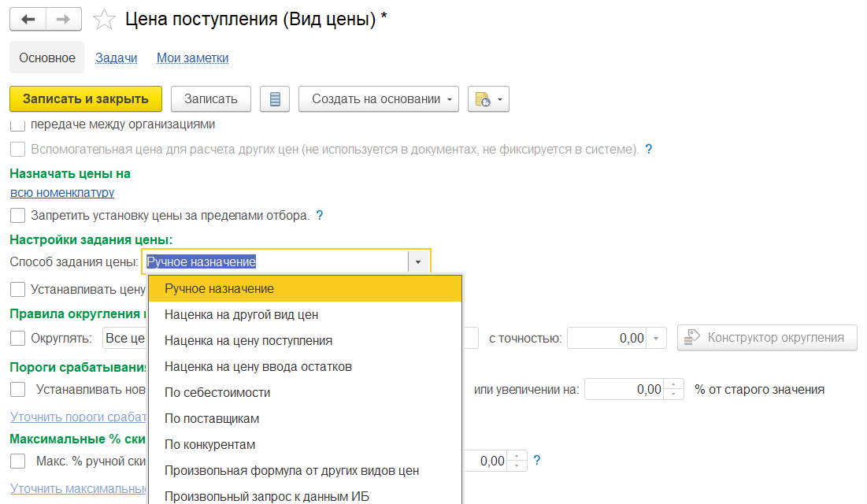
Task: Click stepper on или увеличении на field
Action: click(674, 389)
